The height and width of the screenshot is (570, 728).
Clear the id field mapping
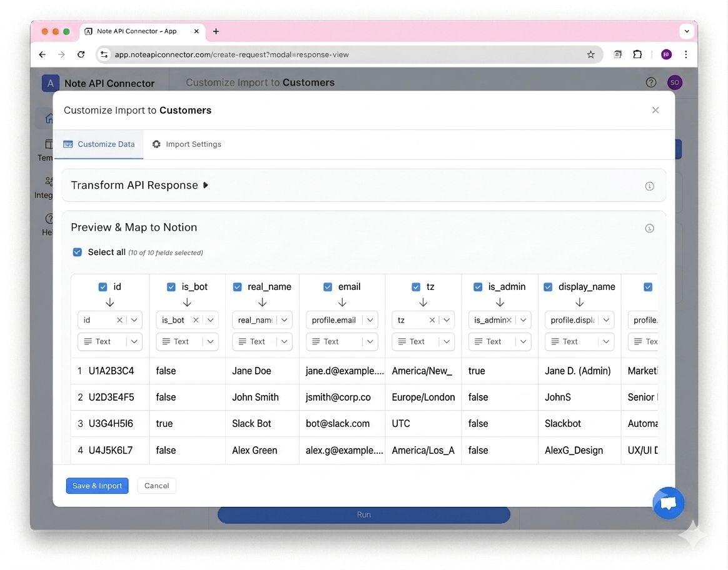click(119, 320)
